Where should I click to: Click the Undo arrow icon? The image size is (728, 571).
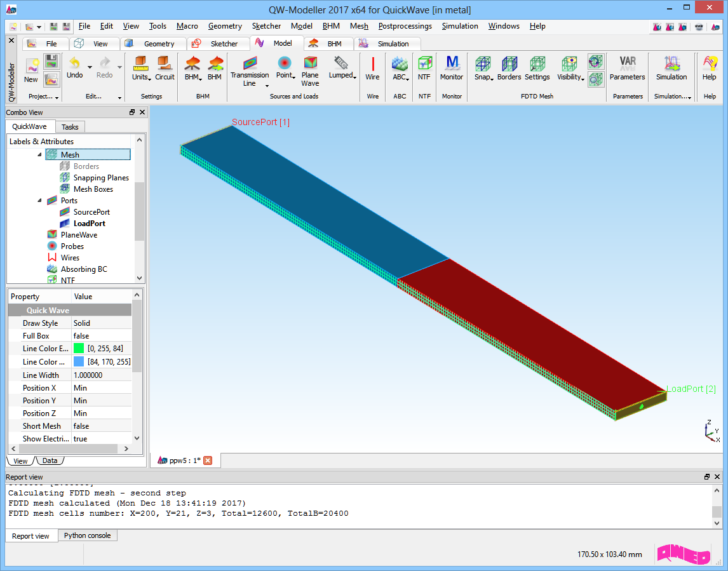click(74, 63)
